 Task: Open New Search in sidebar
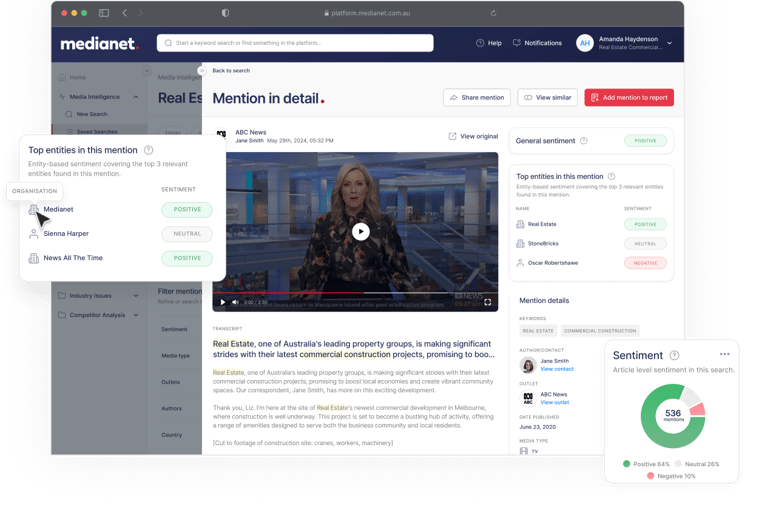87,114
